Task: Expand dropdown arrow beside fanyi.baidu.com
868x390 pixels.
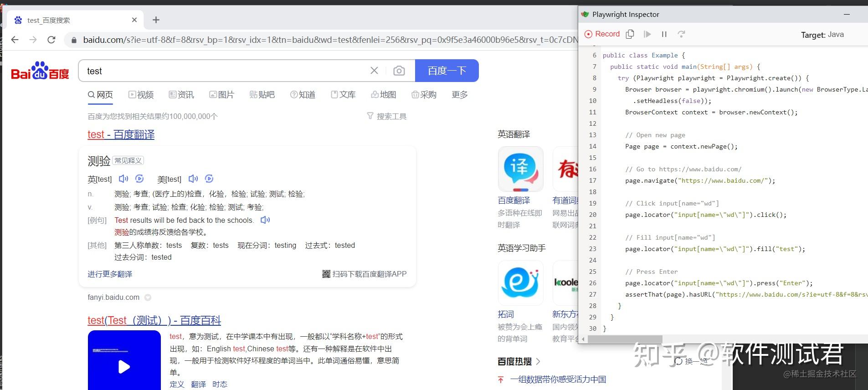Action: click(x=148, y=298)
